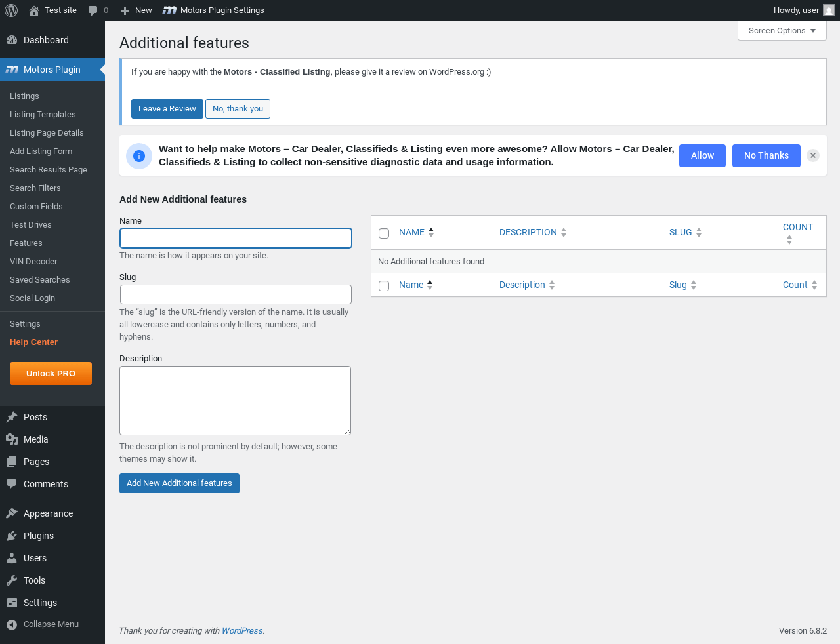Open Listing Templates menu item
Image resolution: width=840 pixels, height=644 pixels.
tap(43, 115)
